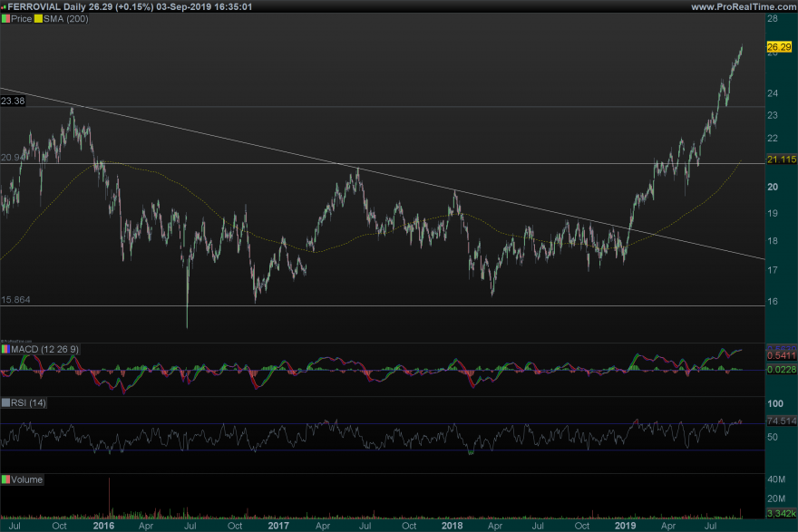
Task: Click the 28 price axis label
Action: tap(773, 19)
